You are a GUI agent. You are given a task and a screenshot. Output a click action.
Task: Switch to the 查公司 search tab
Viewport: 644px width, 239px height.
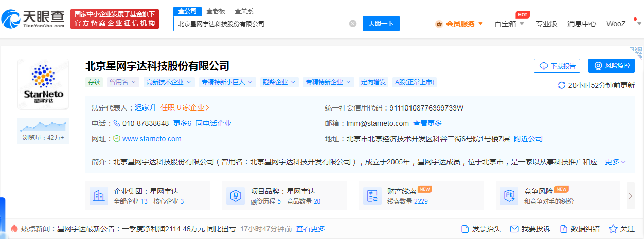click(186, 11)
